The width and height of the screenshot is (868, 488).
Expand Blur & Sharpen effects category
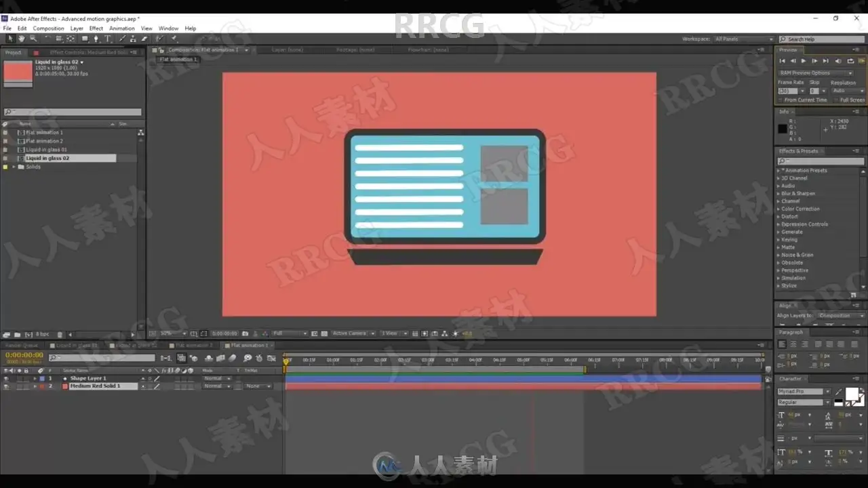(x=778, y=194)
